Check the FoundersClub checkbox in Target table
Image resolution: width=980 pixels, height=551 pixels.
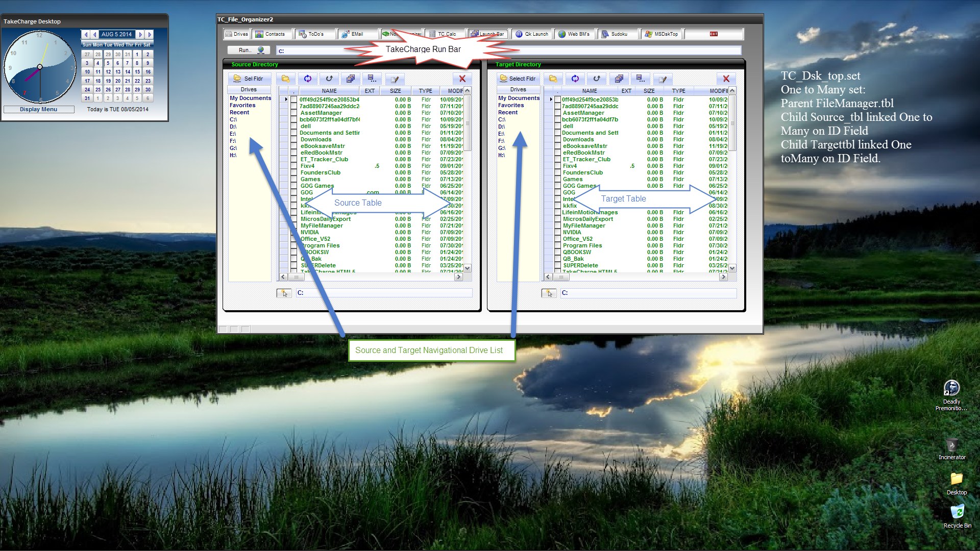click(x=558, y=173)
